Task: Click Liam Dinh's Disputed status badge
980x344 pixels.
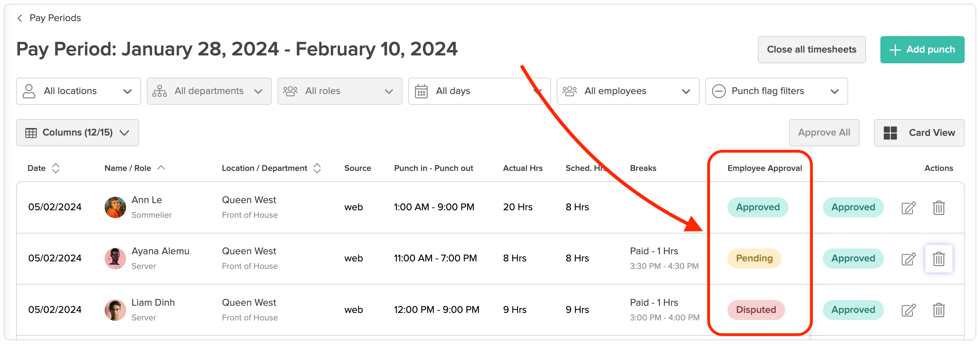Action: [x=756, y=310]
